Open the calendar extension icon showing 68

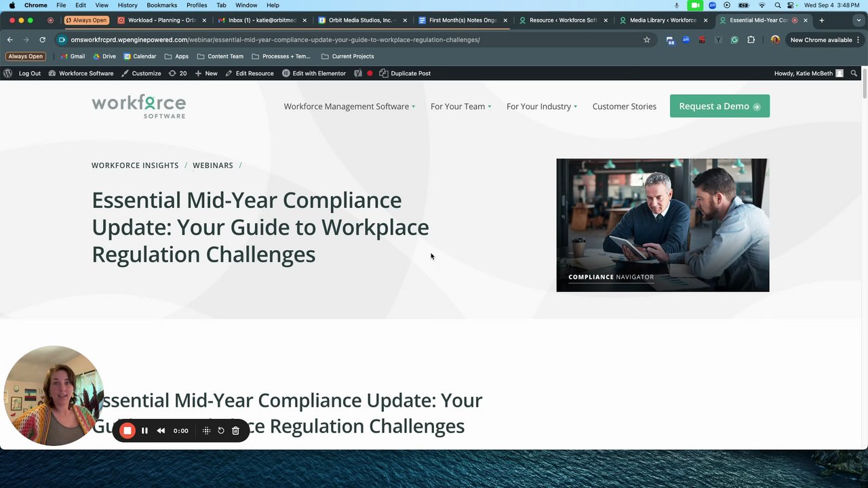(670, 40)
